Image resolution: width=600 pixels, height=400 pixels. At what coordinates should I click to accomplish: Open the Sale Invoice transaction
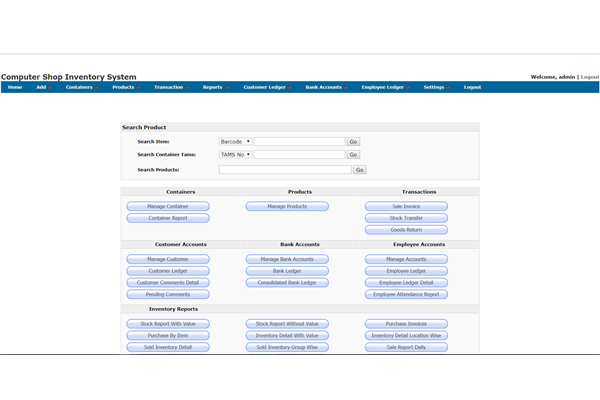coord(406,206)
